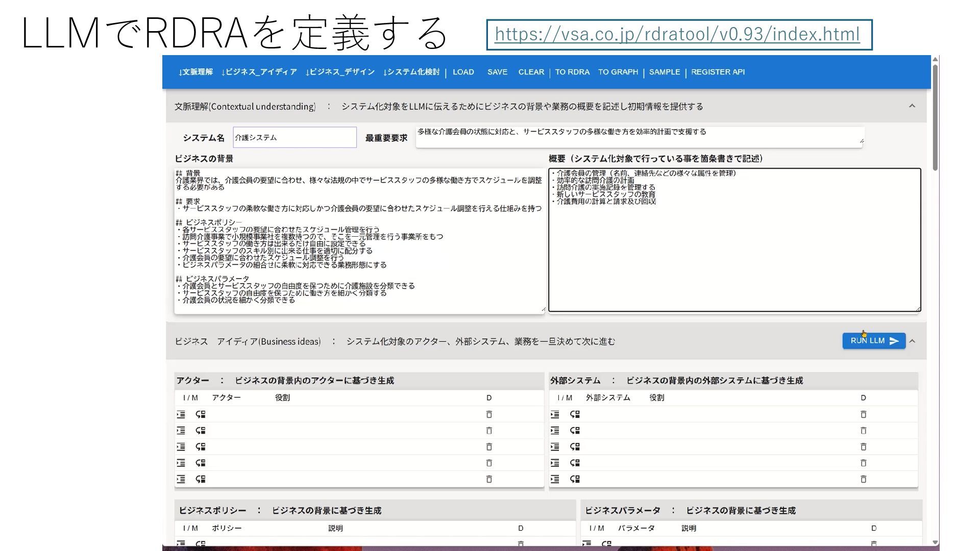Delete the third アクター table row
980x551 pixels.
click(x=489, y=447)
